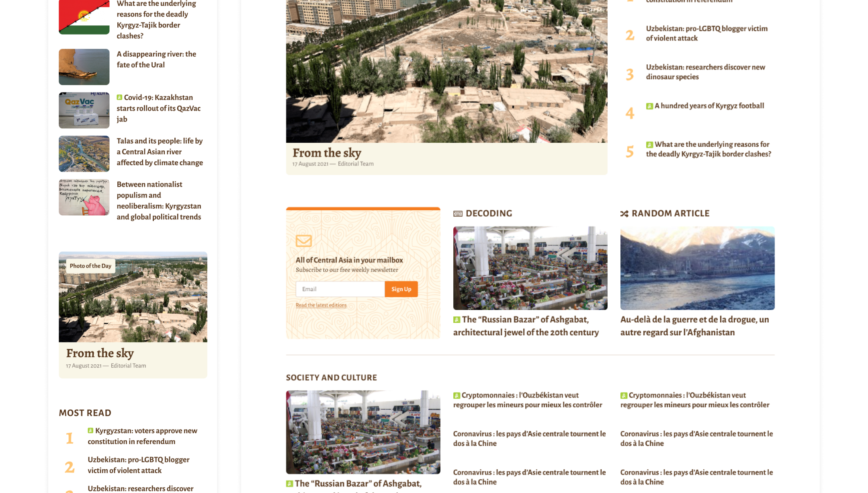The height and width of the screenshot is (493, 868).
Task: Open the DECODING section heading
Action: (x=489, y=214)
